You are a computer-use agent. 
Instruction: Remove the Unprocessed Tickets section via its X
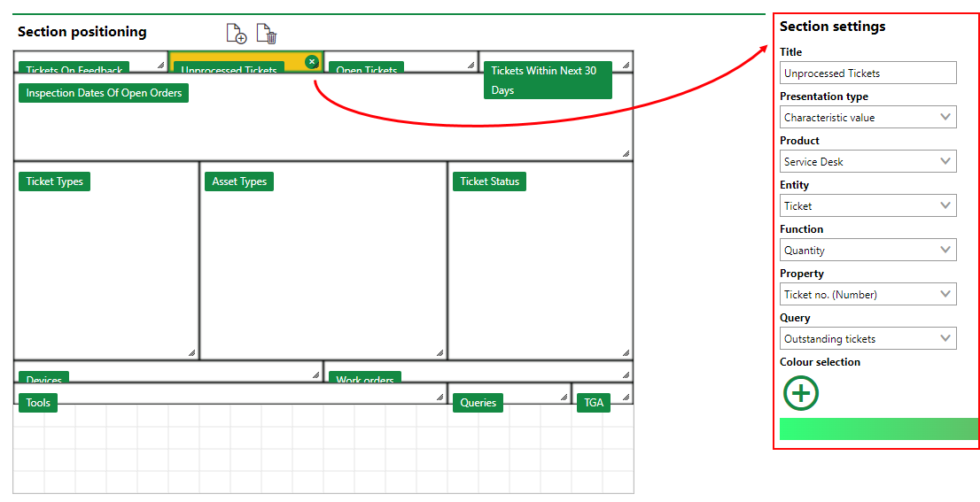(x=311, y=61)
